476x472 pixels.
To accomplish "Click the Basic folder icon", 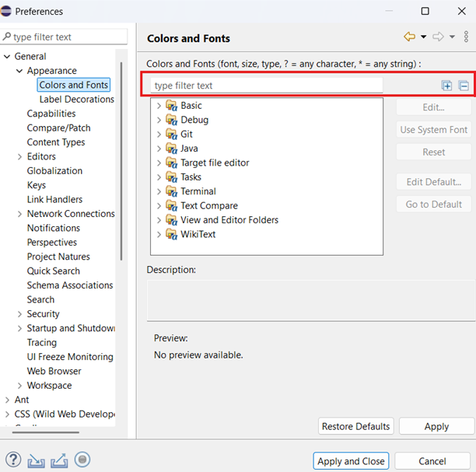I will coord(172,105).
